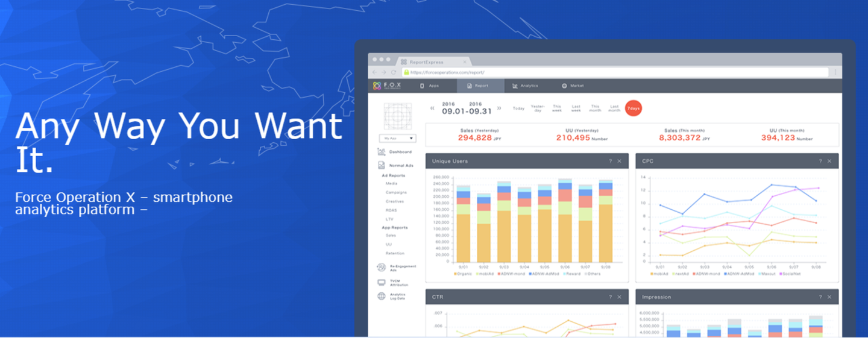
Task: Click the date range 09.01-09.31
Action: 467,111
